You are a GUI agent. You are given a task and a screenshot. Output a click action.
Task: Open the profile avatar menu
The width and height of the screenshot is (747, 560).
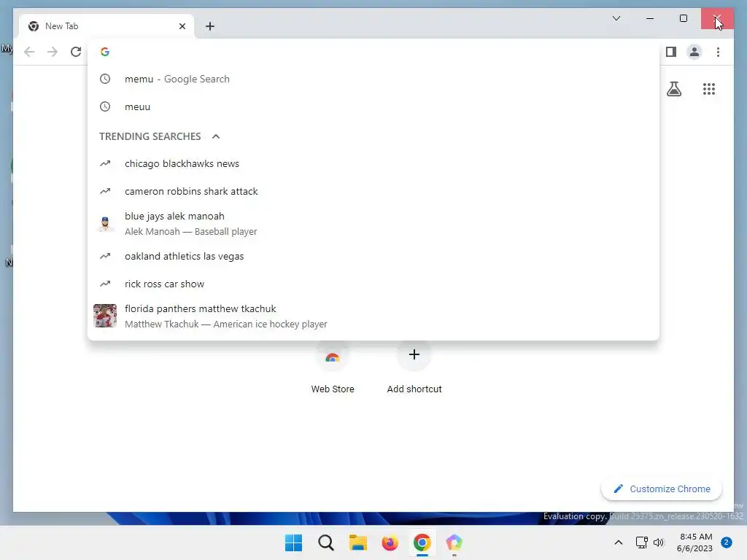[x=694, y=52]
